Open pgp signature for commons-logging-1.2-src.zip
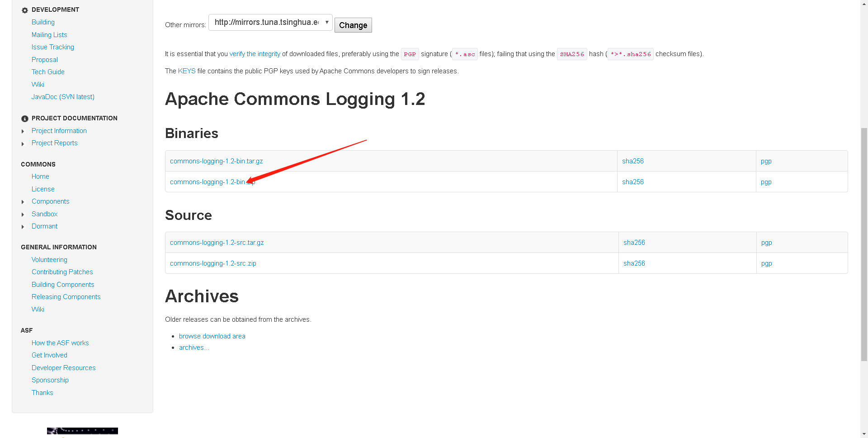 [x=766, y=263]
